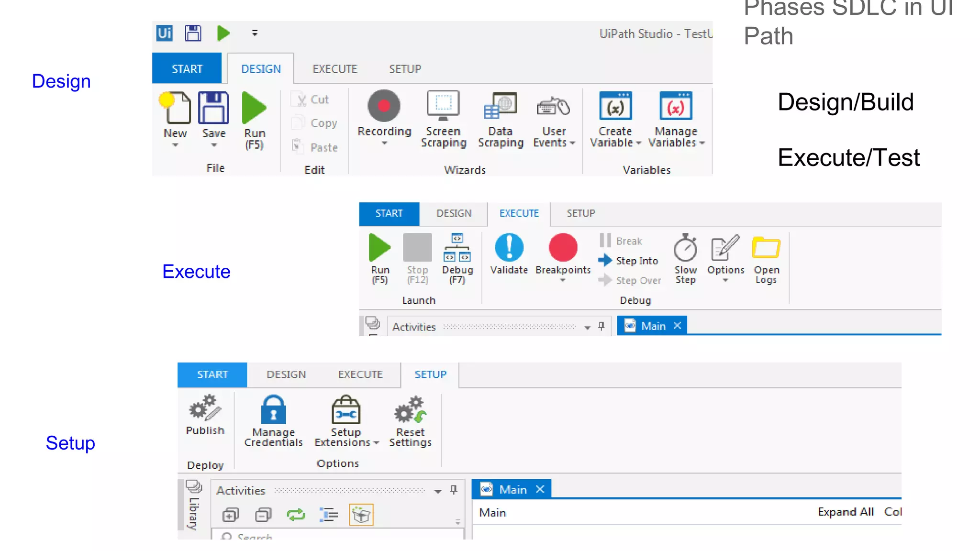Open Activities panel dropdown in Execute screenshot
980x551 pixels.
point(587,328)
